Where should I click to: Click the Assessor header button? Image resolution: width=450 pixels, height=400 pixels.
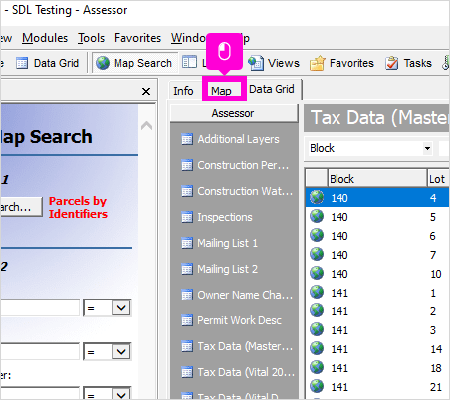(x=234, y=113)
